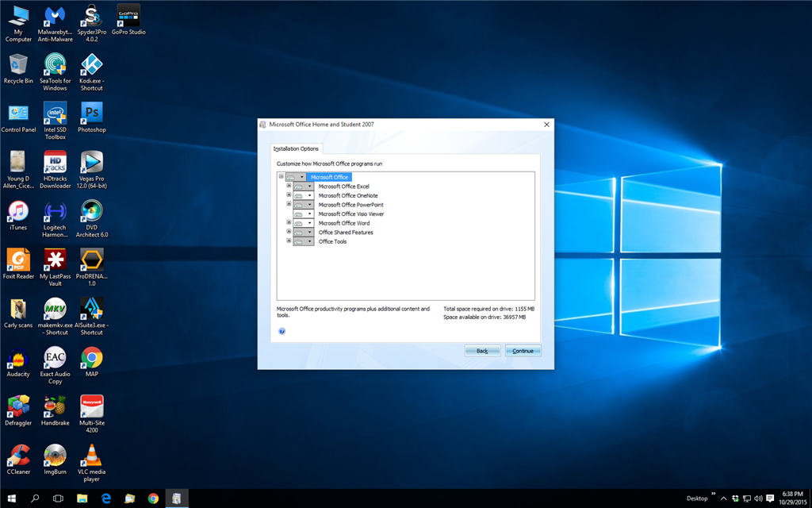
Task: Click the makemkv.exe shortcut icon
Action: (x=55, y=309)
